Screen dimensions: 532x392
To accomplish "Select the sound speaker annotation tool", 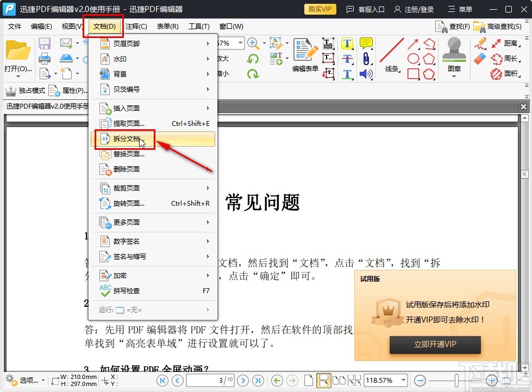I will pyautogui.click(x=366, y=74).
